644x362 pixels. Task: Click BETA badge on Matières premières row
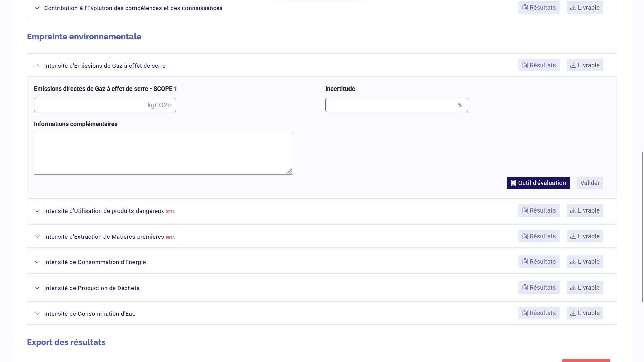[170, 237]
